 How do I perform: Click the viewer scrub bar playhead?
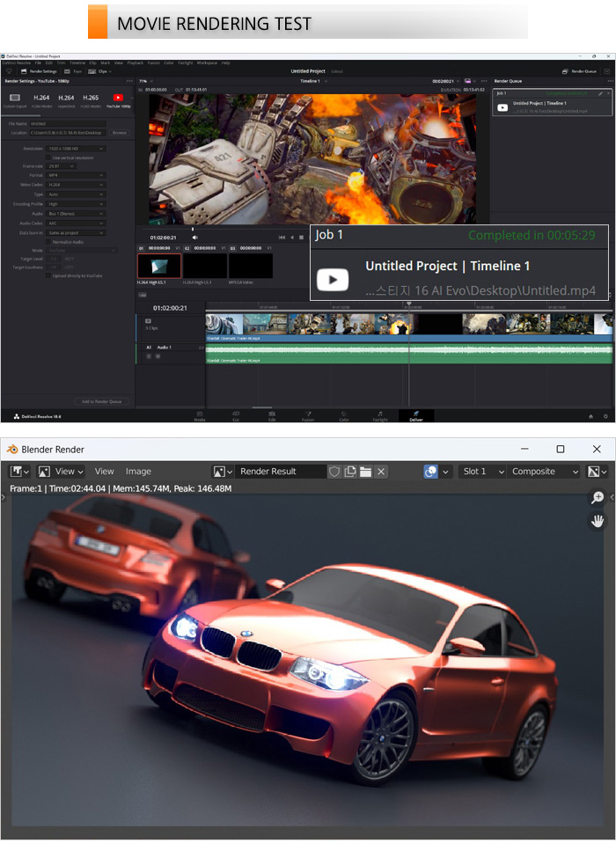pyautogui.click(x=193, y=229)
